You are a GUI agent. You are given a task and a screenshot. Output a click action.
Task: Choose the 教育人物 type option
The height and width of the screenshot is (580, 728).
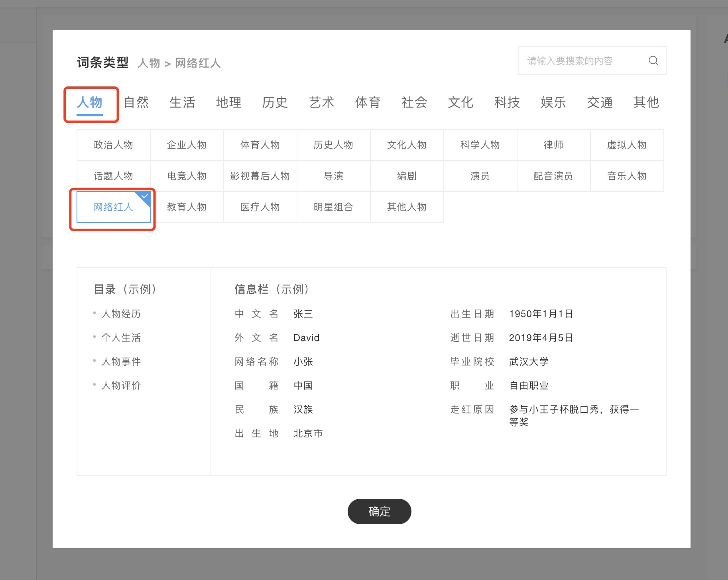coord(187,207)
